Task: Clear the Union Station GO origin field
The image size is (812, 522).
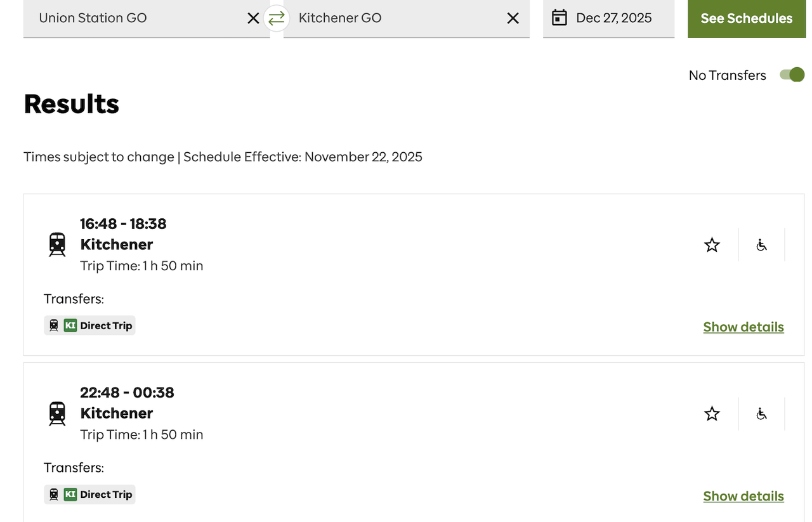Action: tap(253, 18)
